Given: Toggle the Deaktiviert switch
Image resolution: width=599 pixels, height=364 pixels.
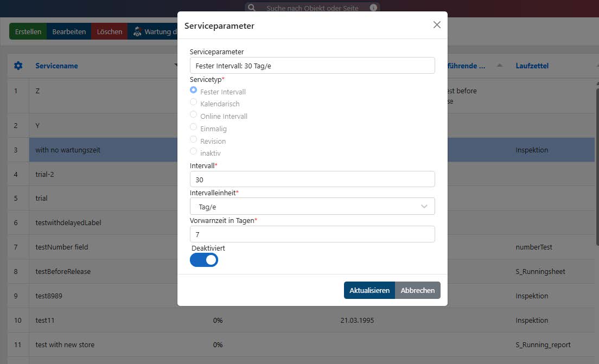Looking at the screenshot, I should [204, 260].
